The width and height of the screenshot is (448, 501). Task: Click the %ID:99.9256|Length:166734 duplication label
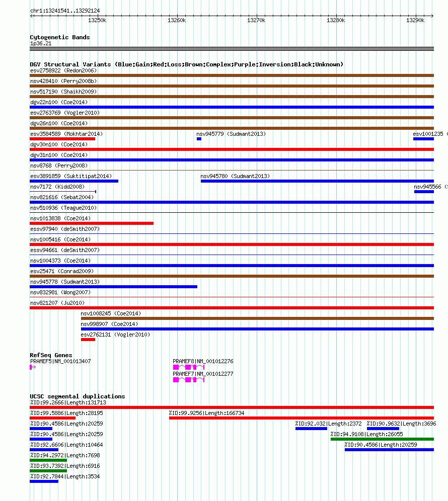[206, 413]
